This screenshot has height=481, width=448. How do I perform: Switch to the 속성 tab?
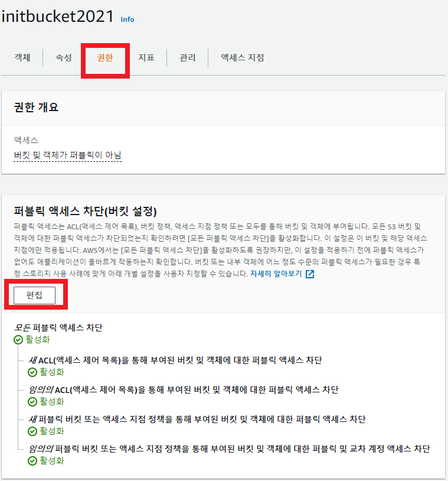tap(64, 57)
